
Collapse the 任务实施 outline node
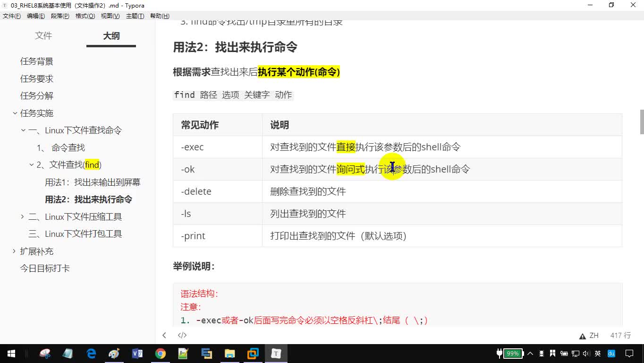coord(15,113)
